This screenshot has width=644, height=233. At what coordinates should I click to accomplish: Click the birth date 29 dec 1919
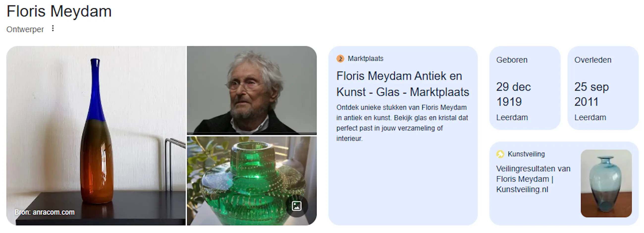pos(513,94)
